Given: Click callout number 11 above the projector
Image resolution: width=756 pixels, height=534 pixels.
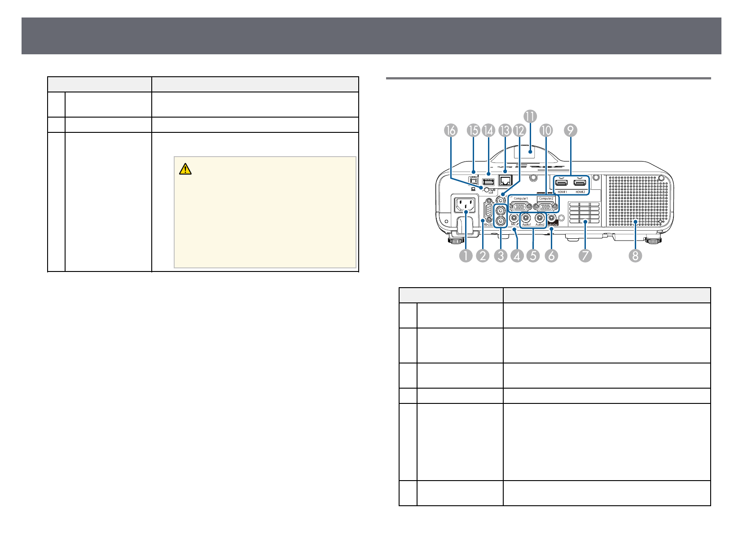Looking at the screenshot, I should tap(530, 116).
